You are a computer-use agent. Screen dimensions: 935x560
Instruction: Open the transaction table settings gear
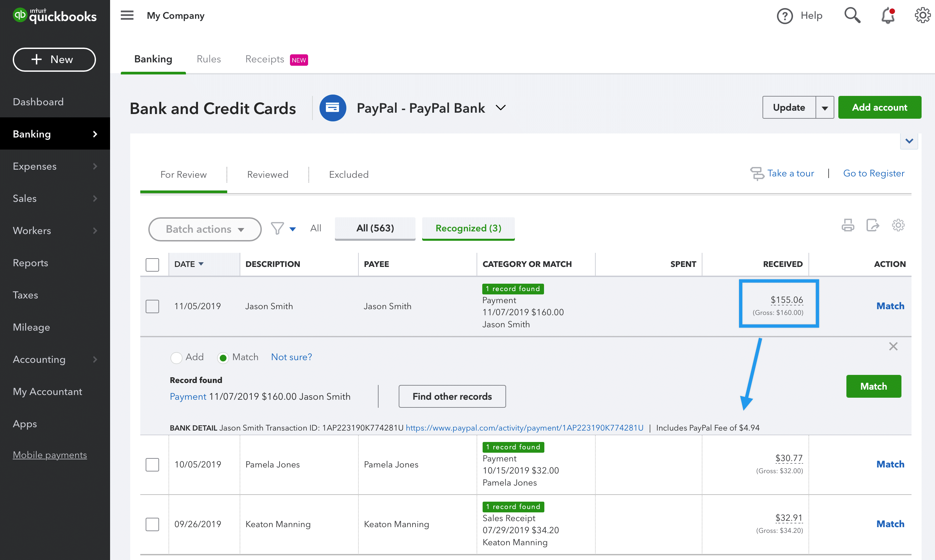[898, 225]
